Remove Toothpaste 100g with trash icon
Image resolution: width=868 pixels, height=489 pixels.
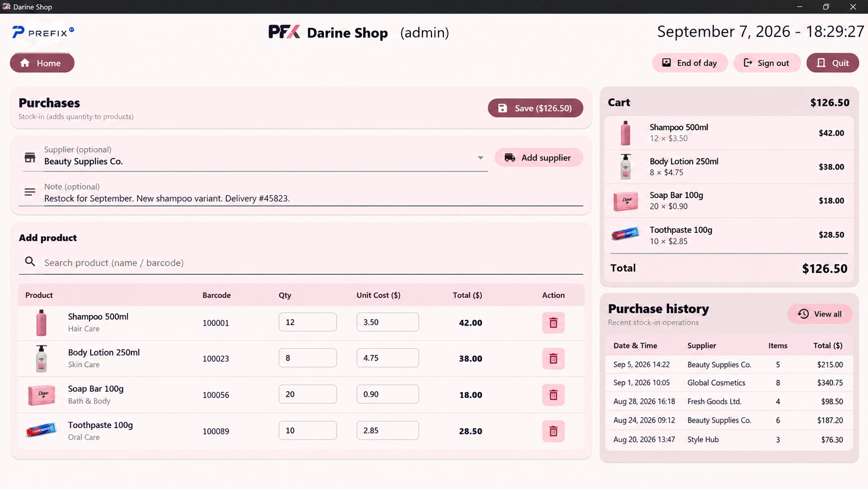click(x=553, y=431)
